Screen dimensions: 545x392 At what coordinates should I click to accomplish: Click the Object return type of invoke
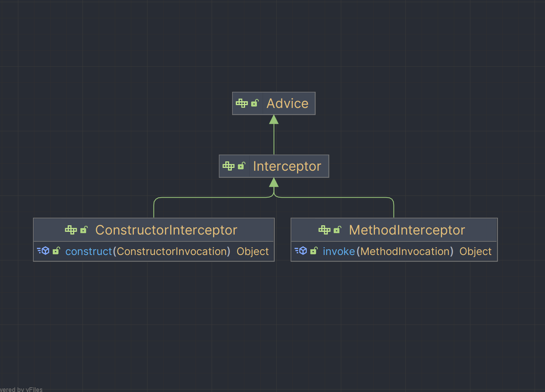(475, 252)
